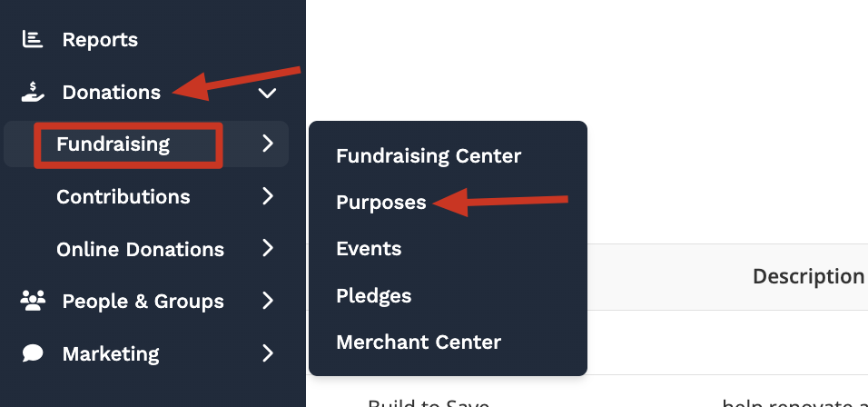
Task: Click the People & Groups icon
Action: pyautogui.click(x=33, y=301)
